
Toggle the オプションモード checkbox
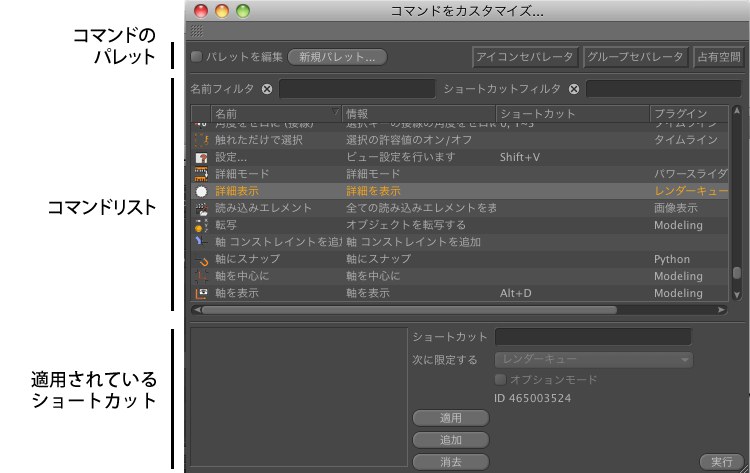[x=501, y=380]
